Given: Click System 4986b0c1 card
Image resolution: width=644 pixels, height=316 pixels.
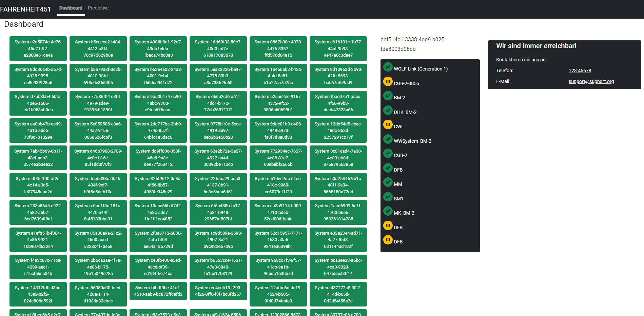Looking at the screenshot, I should pos(158,48).
